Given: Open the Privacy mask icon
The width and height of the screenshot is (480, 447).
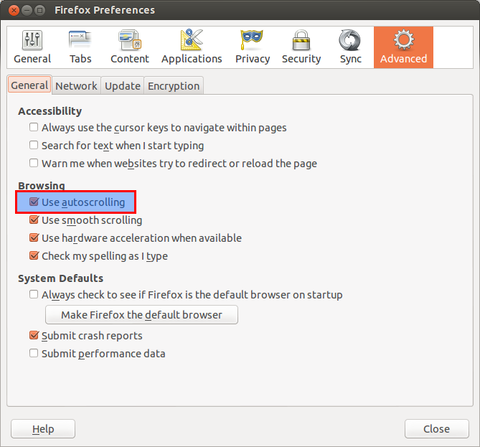Looking at the screenshot, I should (252, 40).
